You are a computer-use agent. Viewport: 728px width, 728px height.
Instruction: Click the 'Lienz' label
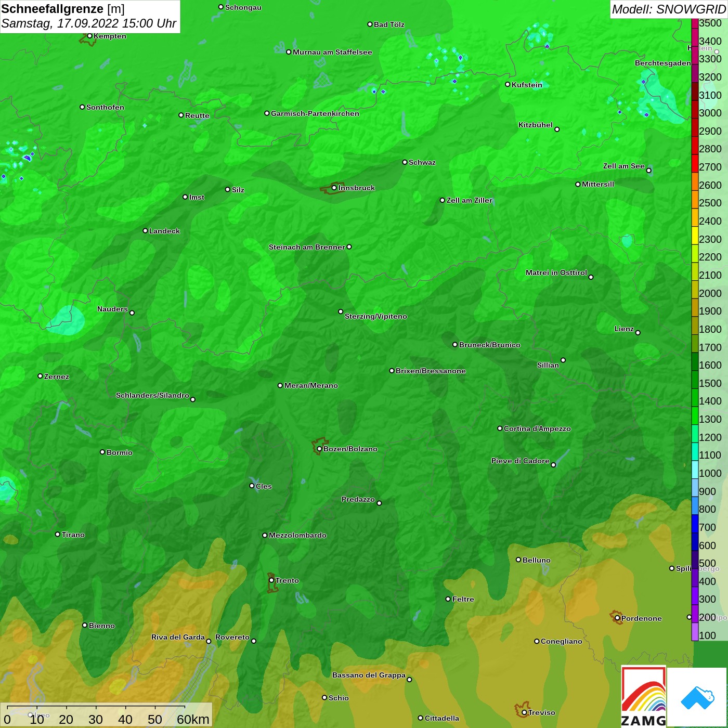(624, 329)
